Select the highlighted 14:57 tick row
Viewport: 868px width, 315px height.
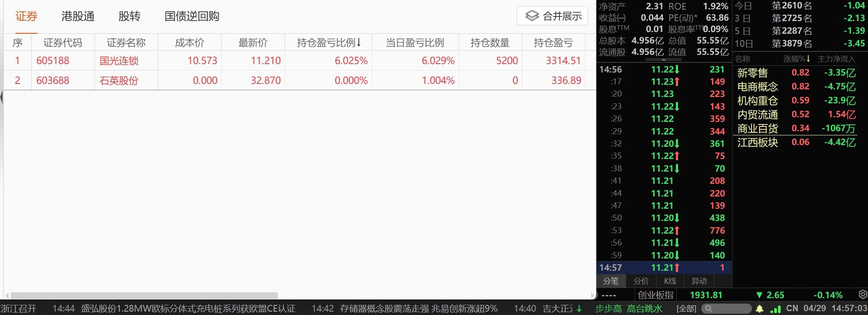(x=664, y=267)
